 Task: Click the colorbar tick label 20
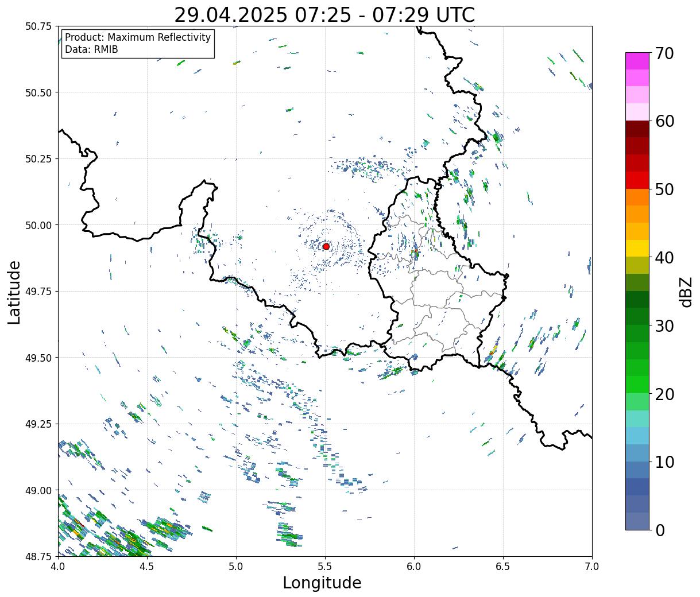point(664,394)
